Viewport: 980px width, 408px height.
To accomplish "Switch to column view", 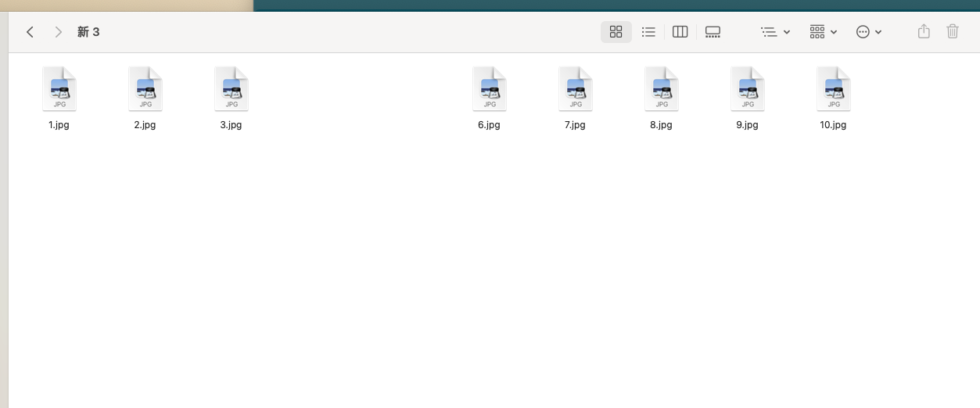I will click(680, 32).
